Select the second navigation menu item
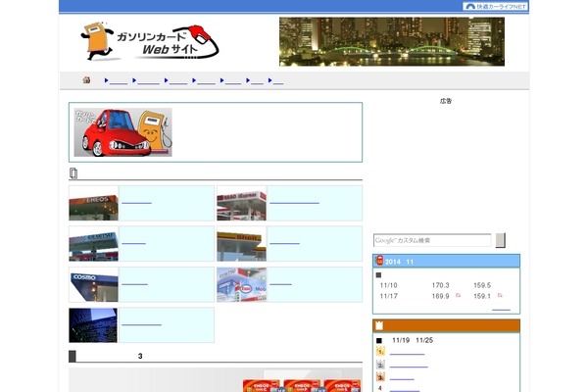 (x=148, y=80)
